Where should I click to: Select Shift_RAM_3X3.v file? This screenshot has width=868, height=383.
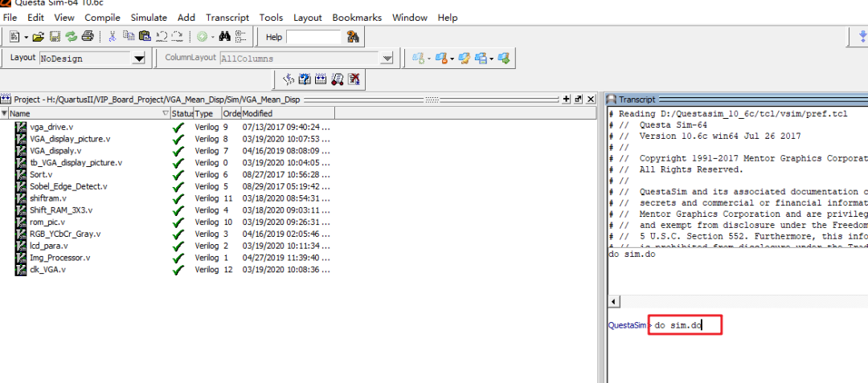coord(61,210)
